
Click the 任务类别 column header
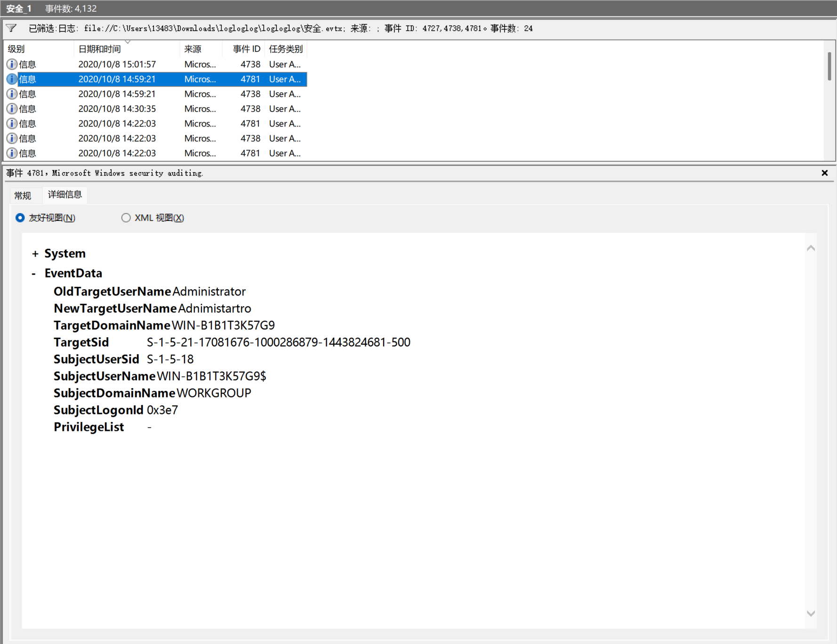click(285, 49)
